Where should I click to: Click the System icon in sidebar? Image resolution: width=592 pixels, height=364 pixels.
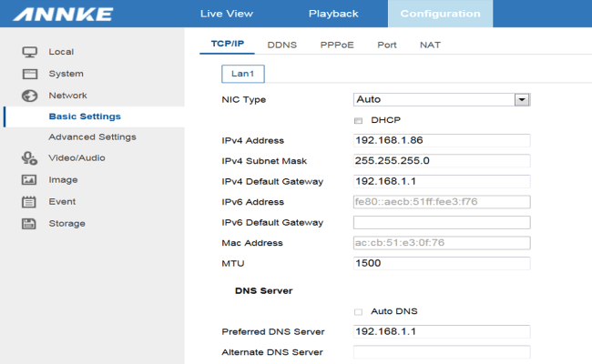click(x=29, y=74)
